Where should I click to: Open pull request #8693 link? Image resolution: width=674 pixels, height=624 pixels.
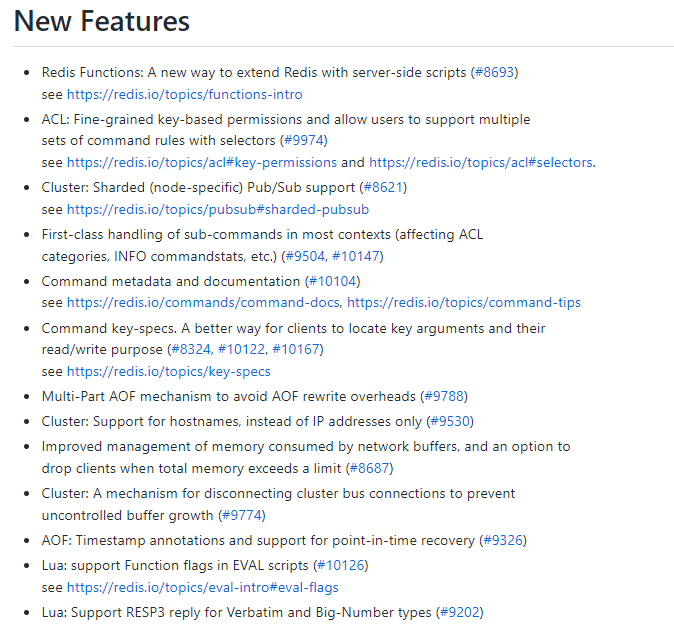click(x=494, y=72)
